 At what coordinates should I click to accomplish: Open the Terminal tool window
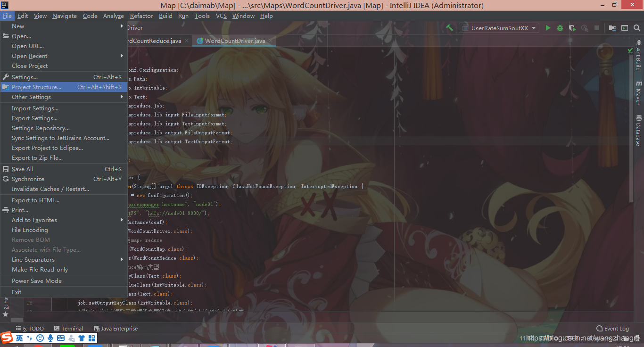(x=68, y=329)
